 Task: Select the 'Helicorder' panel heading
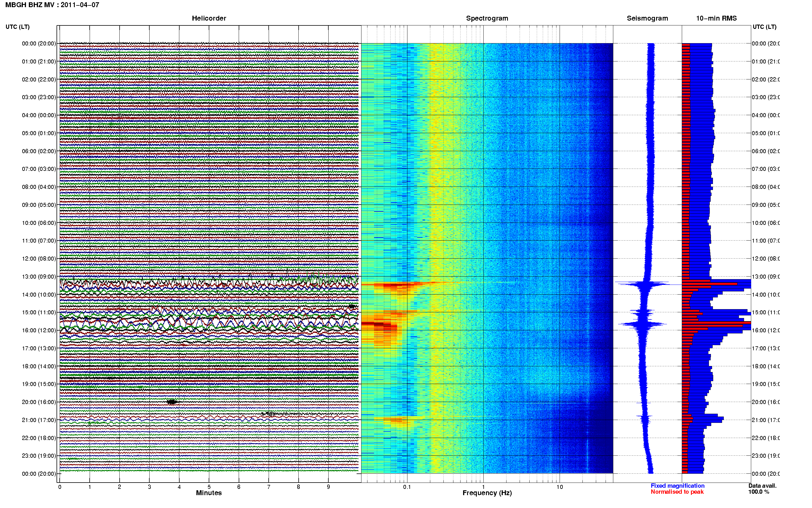point(209,18)
